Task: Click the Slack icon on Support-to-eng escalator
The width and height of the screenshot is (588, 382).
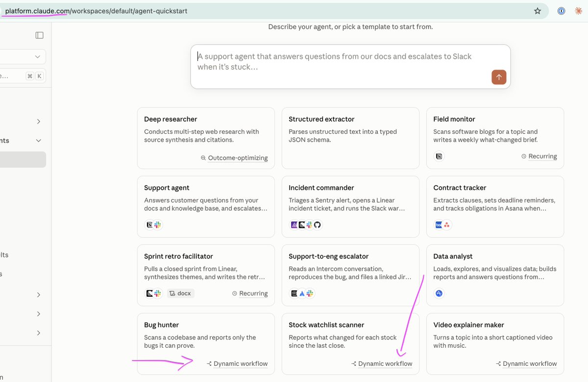Action: click(310, 294)
